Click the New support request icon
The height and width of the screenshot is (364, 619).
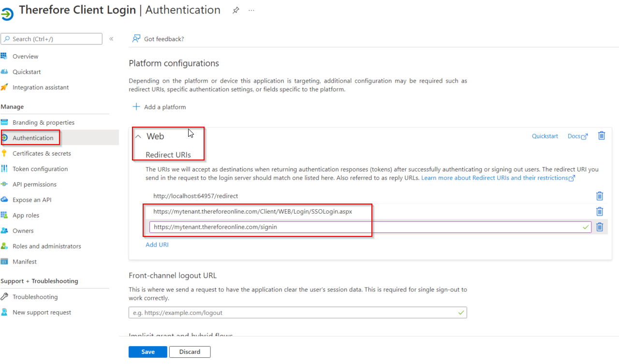point(4,312)
